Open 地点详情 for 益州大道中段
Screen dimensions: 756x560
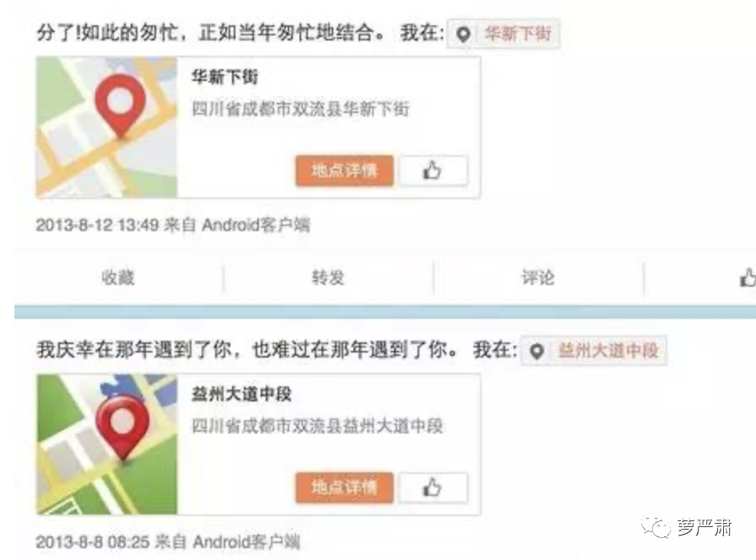[344, 487]
